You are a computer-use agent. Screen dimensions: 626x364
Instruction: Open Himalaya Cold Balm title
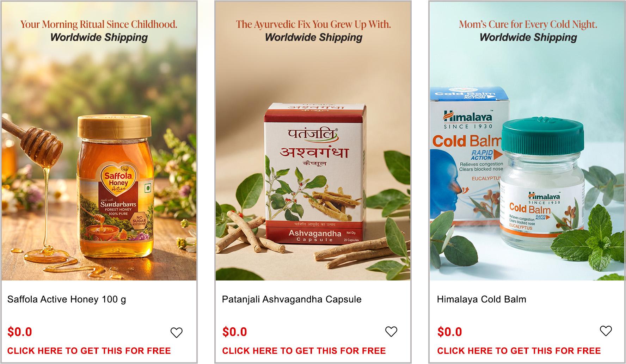point(481,300)
